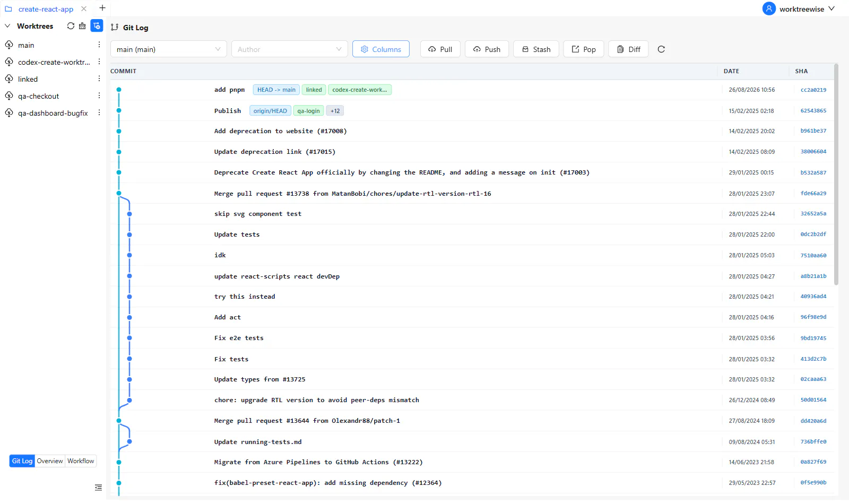Open options menu for qa-checkout worktree
The width and height of the screenshot is (849, 504).
click(x=99, y=96)
